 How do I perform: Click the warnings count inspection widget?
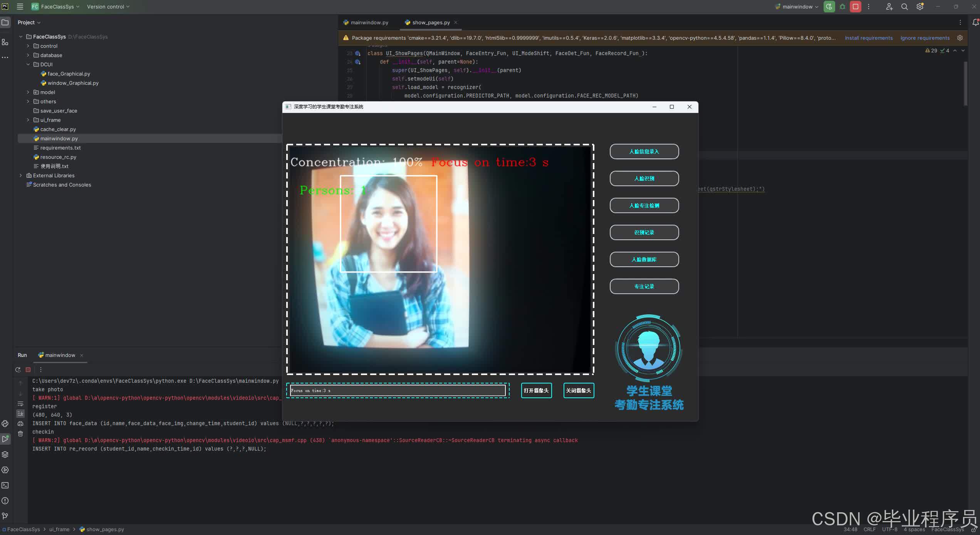[937, 50]
